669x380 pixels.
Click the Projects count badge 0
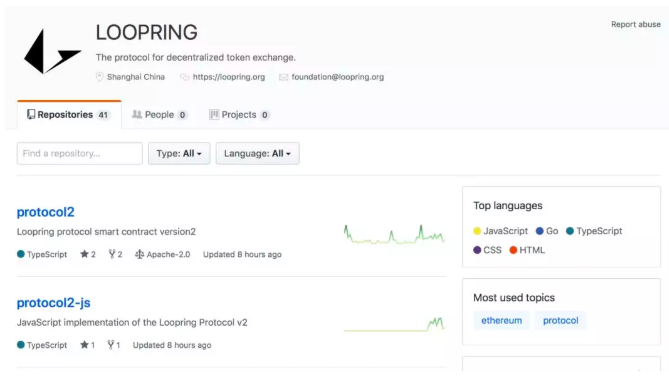pos(265,115)
